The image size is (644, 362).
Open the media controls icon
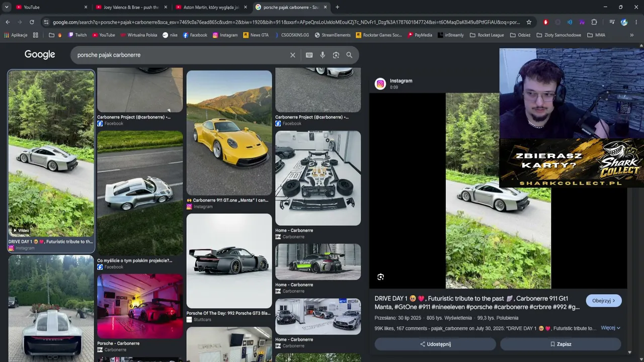(612, 22)
